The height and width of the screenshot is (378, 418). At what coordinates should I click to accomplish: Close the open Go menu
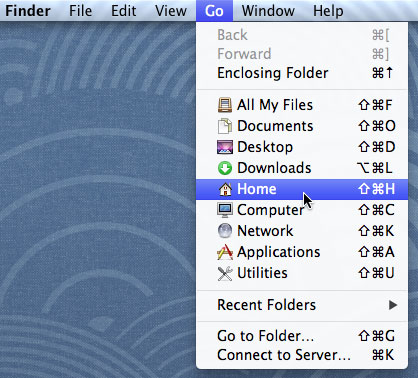pyautogui.click(x=214, y=11)
